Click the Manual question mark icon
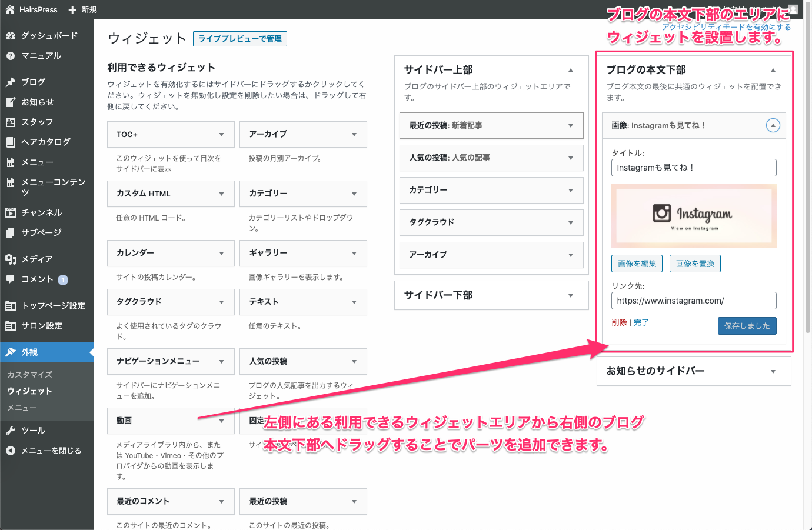Screen dimensions: 812x530 (11, 56)
